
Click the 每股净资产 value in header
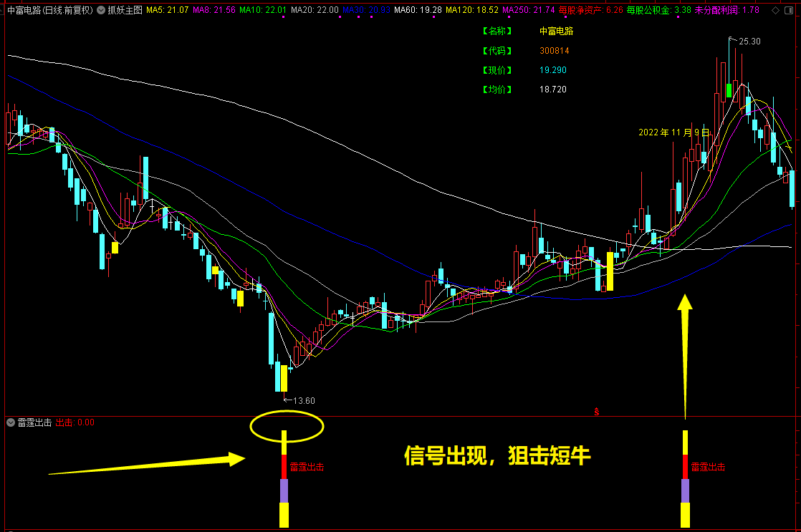615,10
